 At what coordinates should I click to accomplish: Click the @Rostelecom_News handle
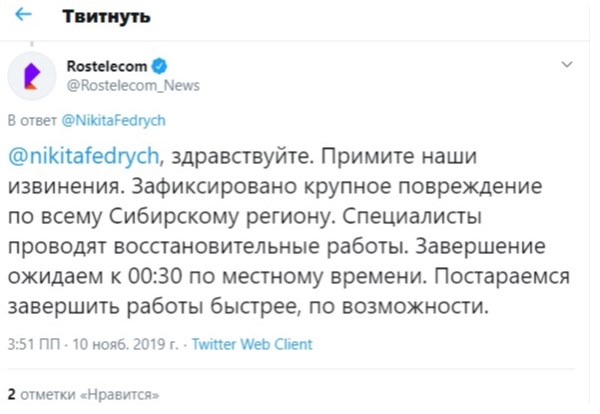point(133,85)
